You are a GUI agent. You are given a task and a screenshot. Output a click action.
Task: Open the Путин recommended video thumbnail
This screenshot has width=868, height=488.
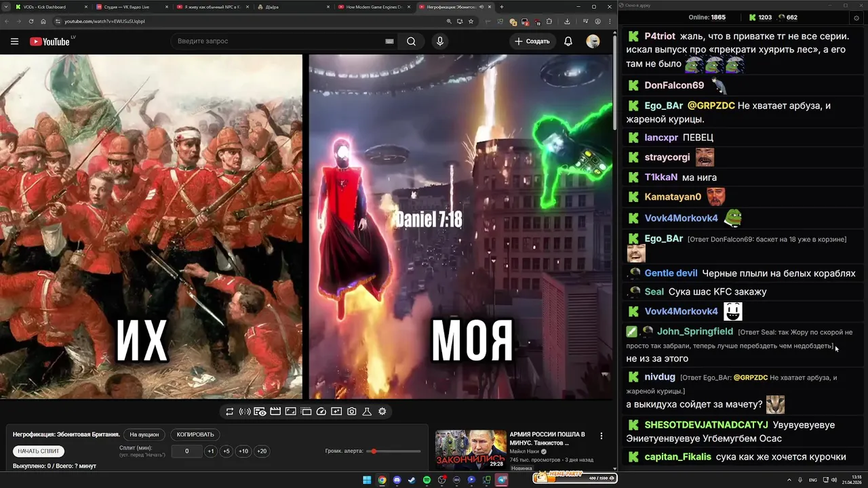pos(471,449)
